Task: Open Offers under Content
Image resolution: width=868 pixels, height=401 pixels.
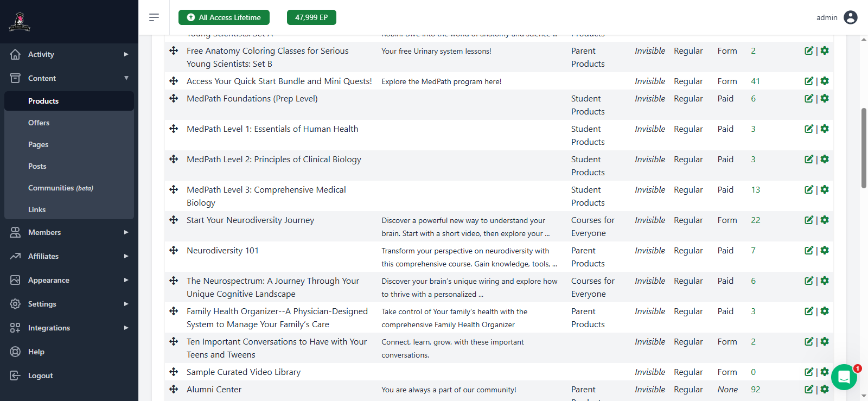Action: (x=39, y=123)
